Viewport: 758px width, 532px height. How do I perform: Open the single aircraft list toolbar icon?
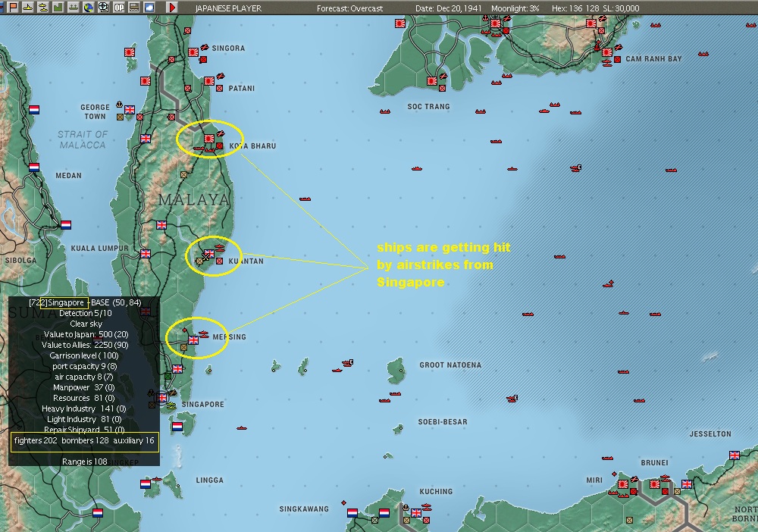[27, 8]
